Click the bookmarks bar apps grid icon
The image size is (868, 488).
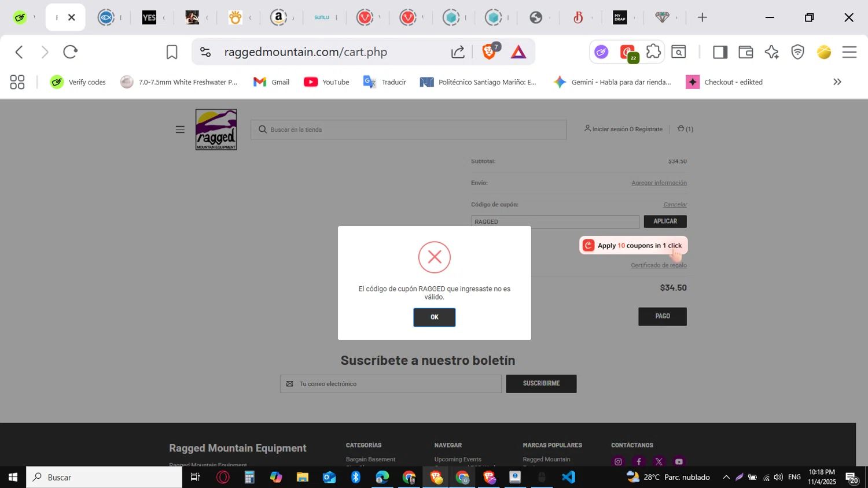click(17, 82)
